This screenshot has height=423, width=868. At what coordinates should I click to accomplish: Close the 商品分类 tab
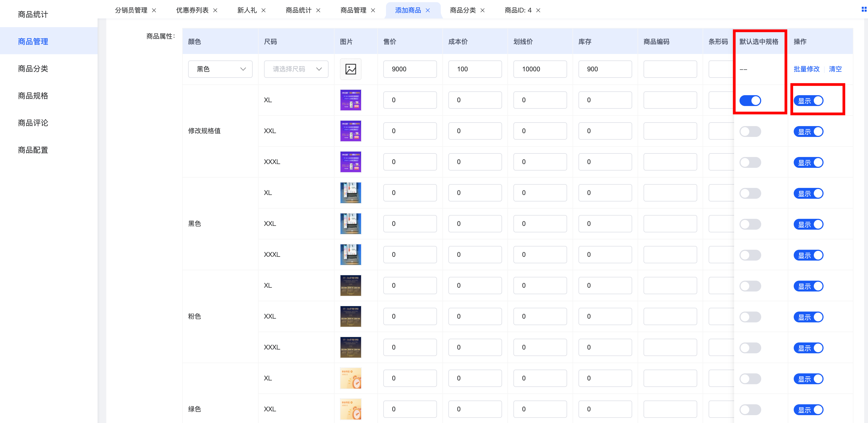click(483, 11)
